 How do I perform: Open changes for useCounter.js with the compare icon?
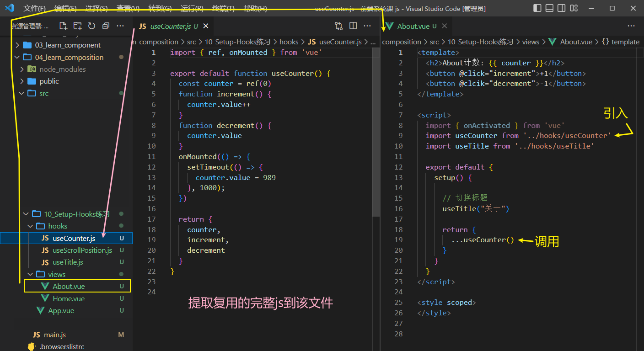338,26
